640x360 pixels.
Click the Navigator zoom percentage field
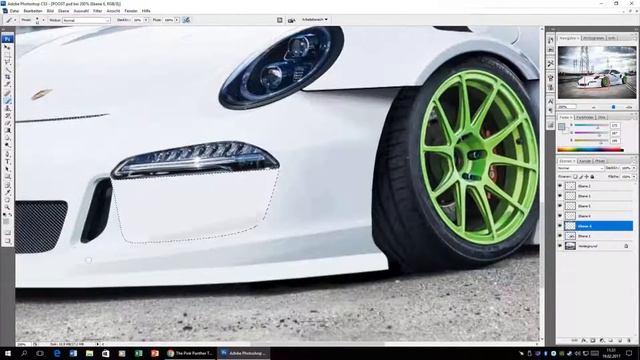[x=567, y=107]
